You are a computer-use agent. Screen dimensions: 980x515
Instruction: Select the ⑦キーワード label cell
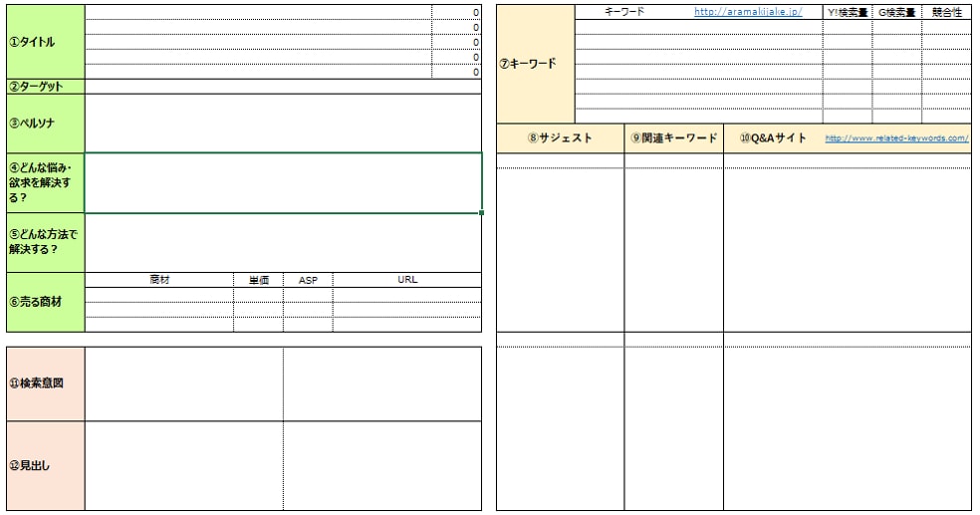click(x=536, y=64)
